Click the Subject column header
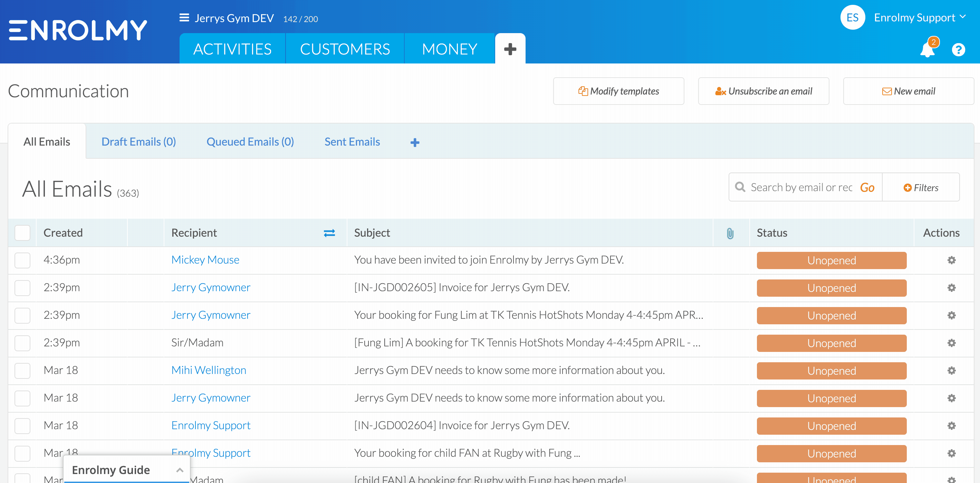The height and width of the screenshot is (483, 980). click(372, 233)
